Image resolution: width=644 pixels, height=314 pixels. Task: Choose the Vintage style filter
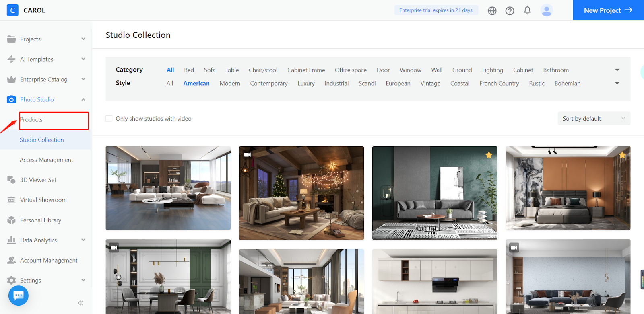pos(430,83)
